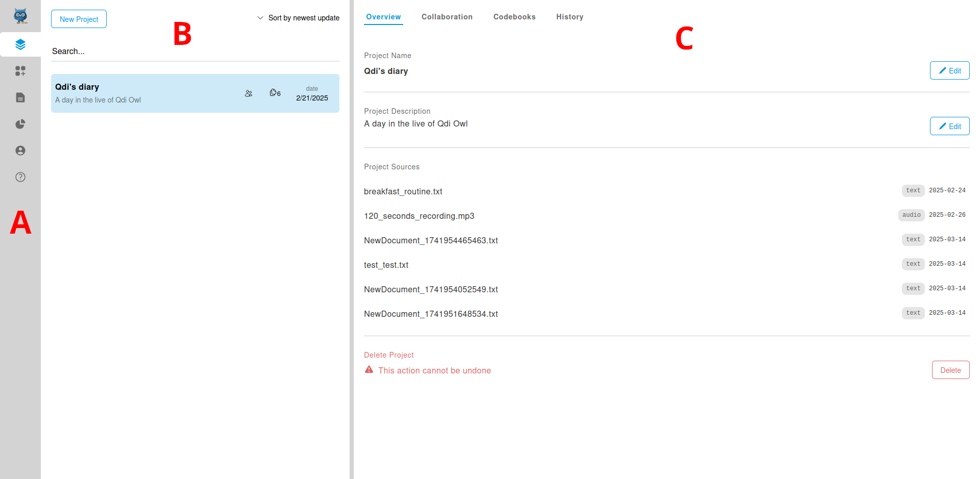Viewport: 980px width, 479px height.
Task: Click the documents count icon on project card
Action: [x=275, y=93]
